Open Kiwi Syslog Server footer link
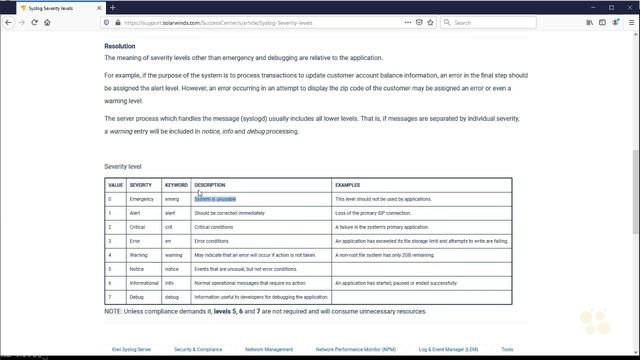Image resolution: width=640 pixels, height=360 pixels. 131,349
